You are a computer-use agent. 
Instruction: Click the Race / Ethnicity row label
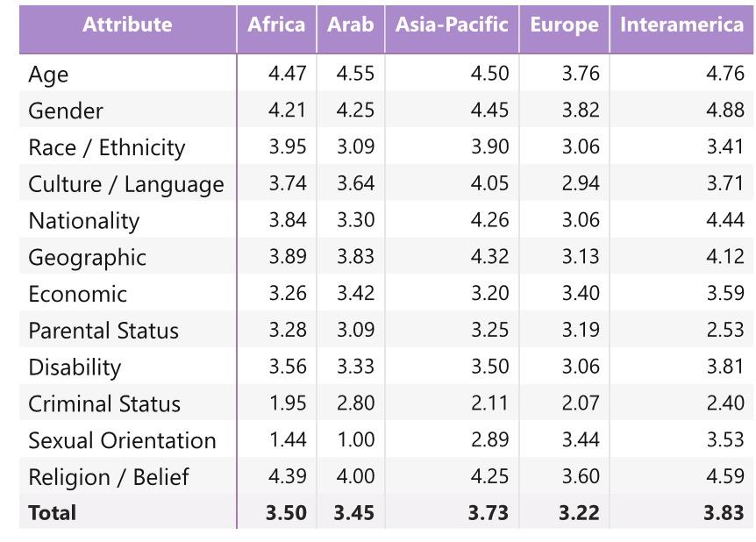click(106, 147)
